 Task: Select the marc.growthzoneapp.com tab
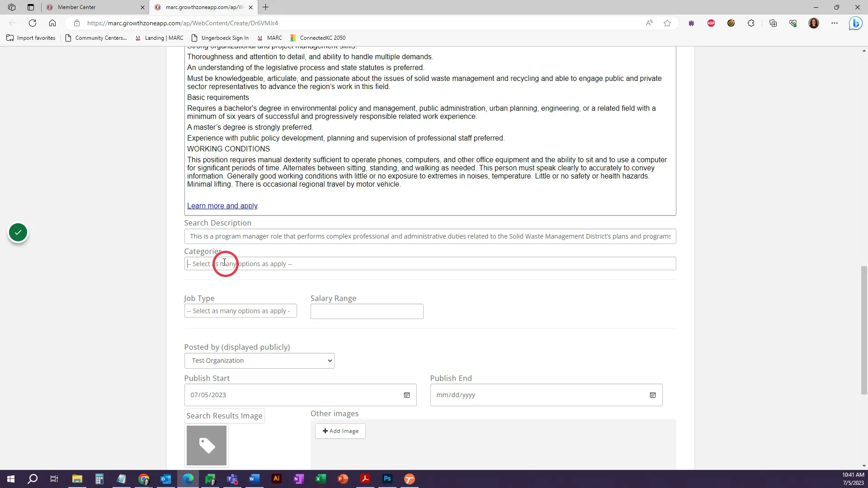[x=203, y=7]
